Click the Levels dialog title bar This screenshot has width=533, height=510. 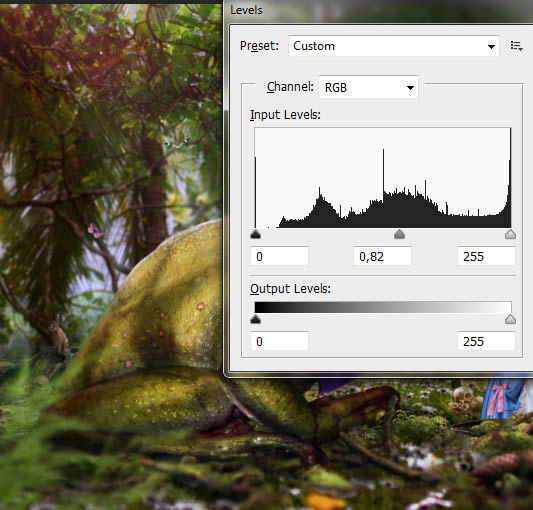tap(378, 10)
